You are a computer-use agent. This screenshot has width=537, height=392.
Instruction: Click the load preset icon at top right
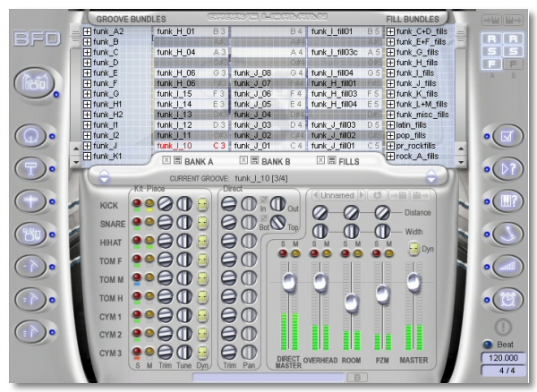point(491,21)
